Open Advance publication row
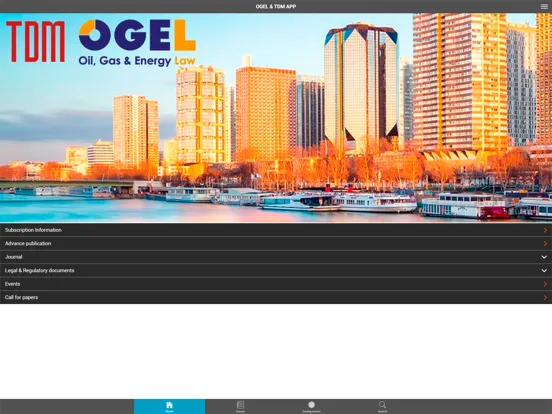Image resolution: width=552 pixels, height=414 pixels. [x=276, y=243]
